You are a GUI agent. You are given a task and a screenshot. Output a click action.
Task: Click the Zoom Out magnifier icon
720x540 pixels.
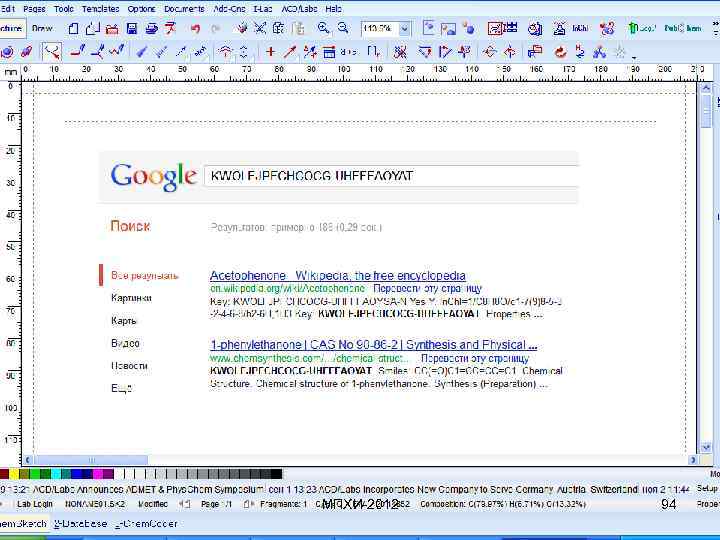pos(343,28)
